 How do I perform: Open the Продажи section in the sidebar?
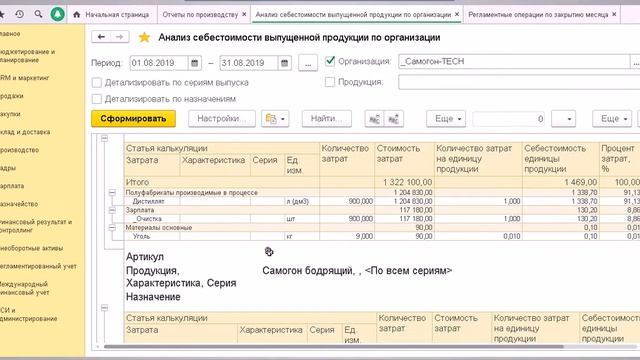[x=11, y=96]
